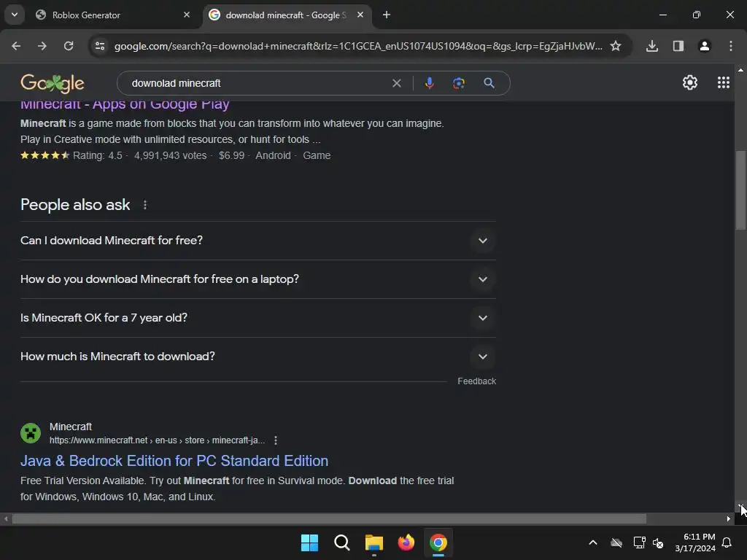747x560 pixels.
Task: Open the Chrome profile icon
Action: pyautogui.click(x=705, y=46)
